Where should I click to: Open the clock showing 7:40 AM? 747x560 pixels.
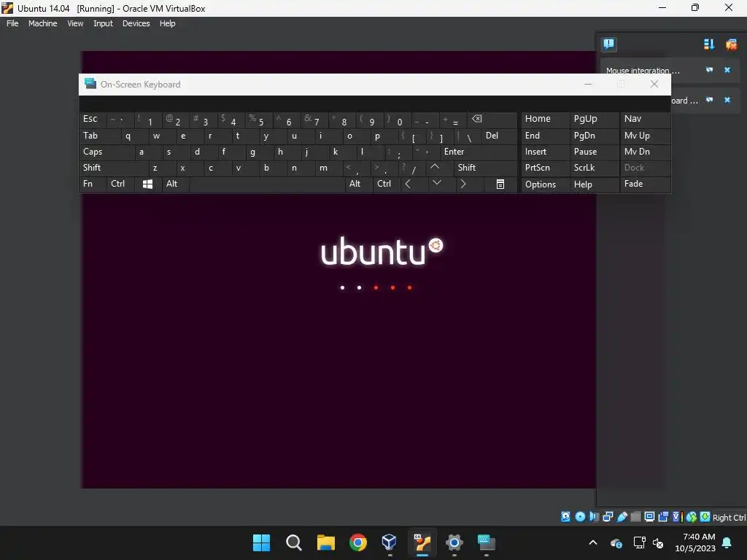coord(695,542)
